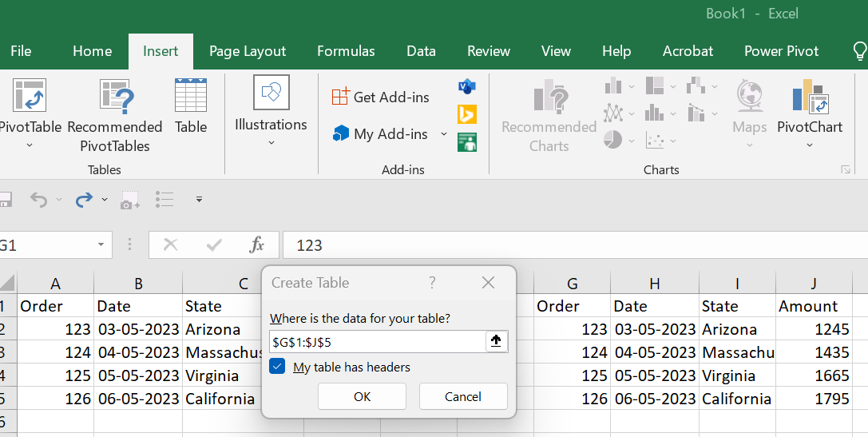
Task: Expand the My Add-ins dropdown arrow
Action: pos(444,134)
